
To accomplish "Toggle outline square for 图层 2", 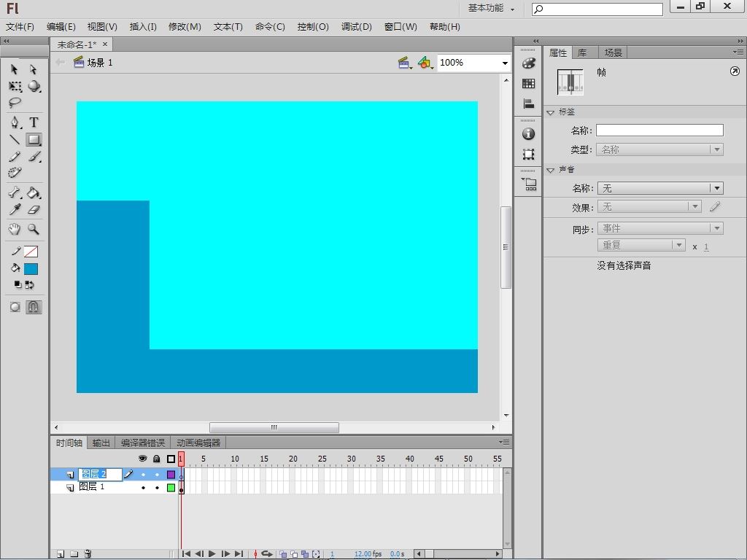I will click(171, 474).
